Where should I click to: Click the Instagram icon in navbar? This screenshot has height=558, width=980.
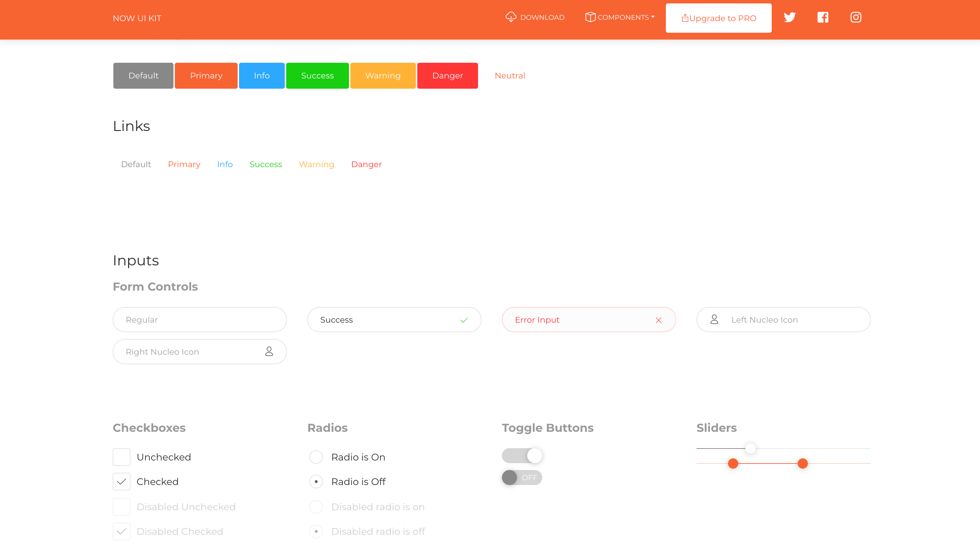(855, 18)
